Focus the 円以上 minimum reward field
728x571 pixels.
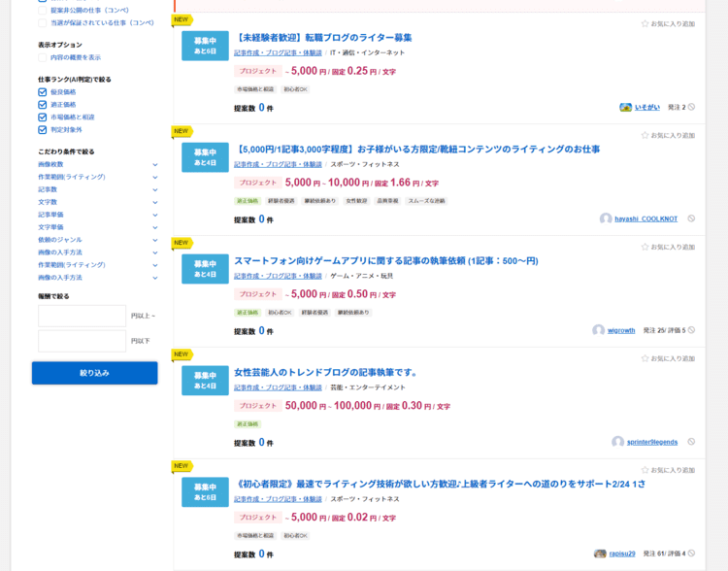click(82, 316)
